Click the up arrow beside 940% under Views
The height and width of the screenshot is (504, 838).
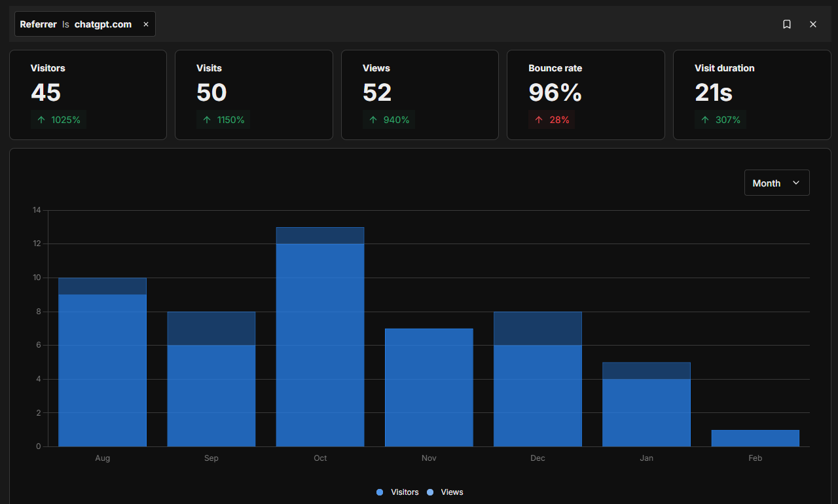click(373, 120)
